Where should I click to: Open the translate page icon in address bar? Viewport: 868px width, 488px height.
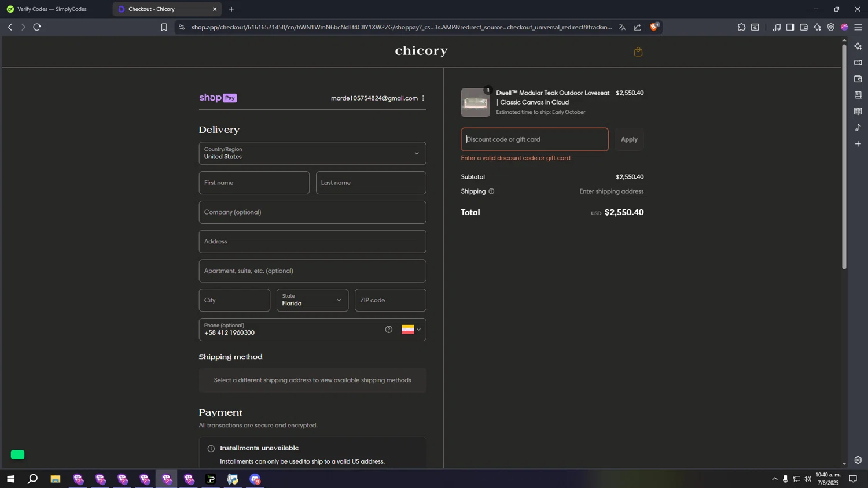[x=622, y=27]
